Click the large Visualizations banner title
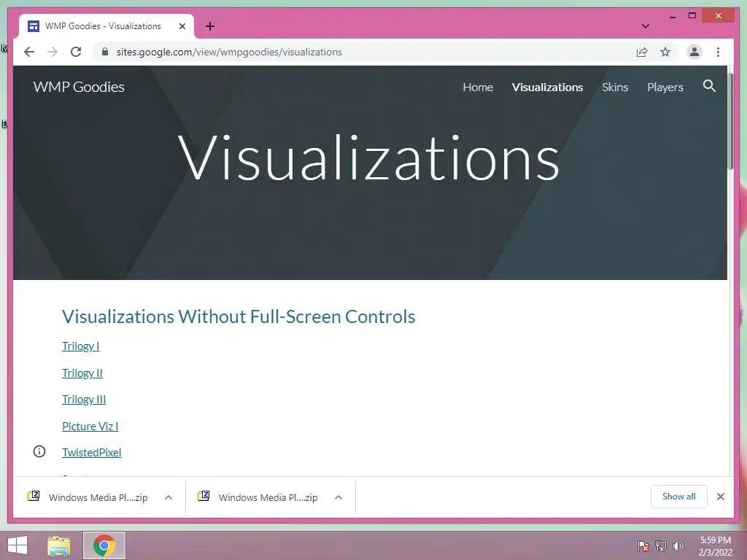747x560 pixels. point(368,157)
